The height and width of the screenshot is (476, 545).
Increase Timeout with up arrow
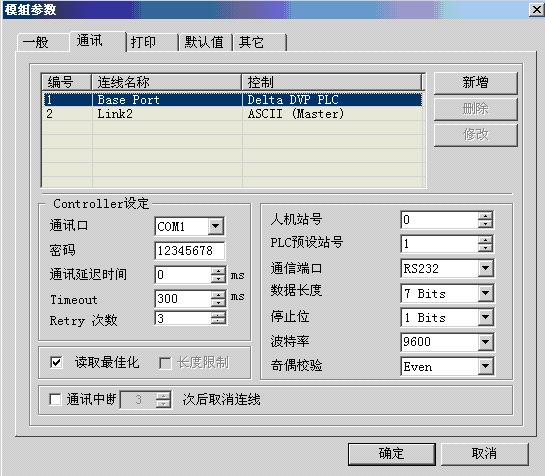(218, 295)
